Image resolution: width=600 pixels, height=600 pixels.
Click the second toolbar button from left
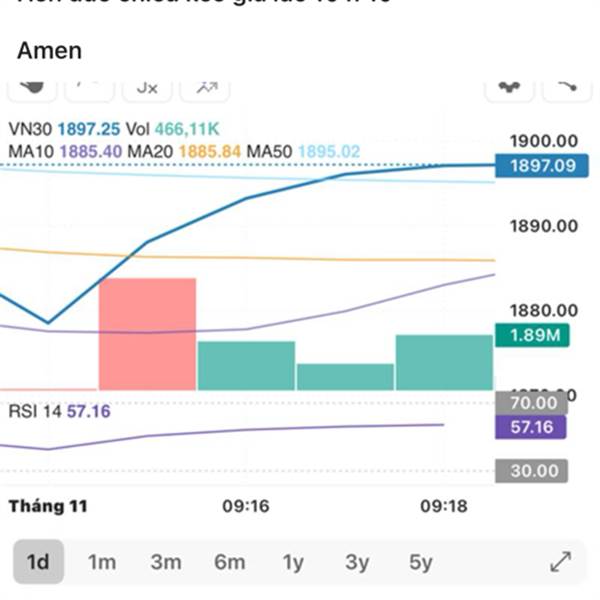(90, 88)
